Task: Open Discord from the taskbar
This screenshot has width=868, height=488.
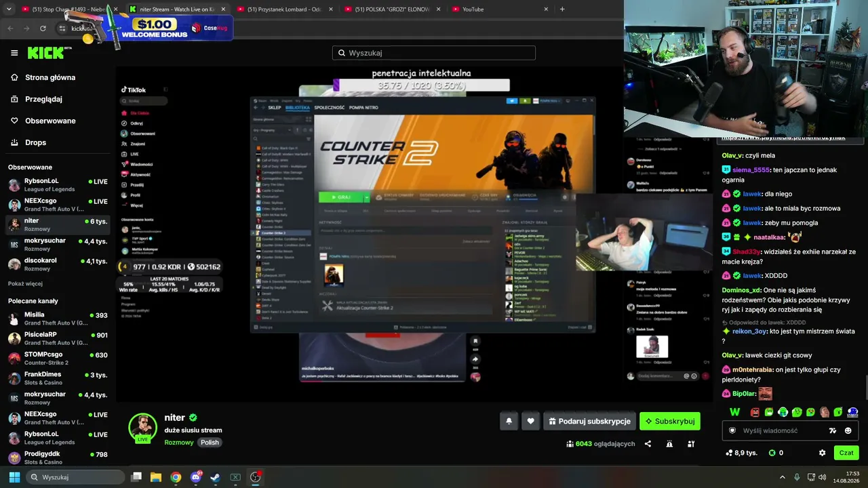Action: 196,477
